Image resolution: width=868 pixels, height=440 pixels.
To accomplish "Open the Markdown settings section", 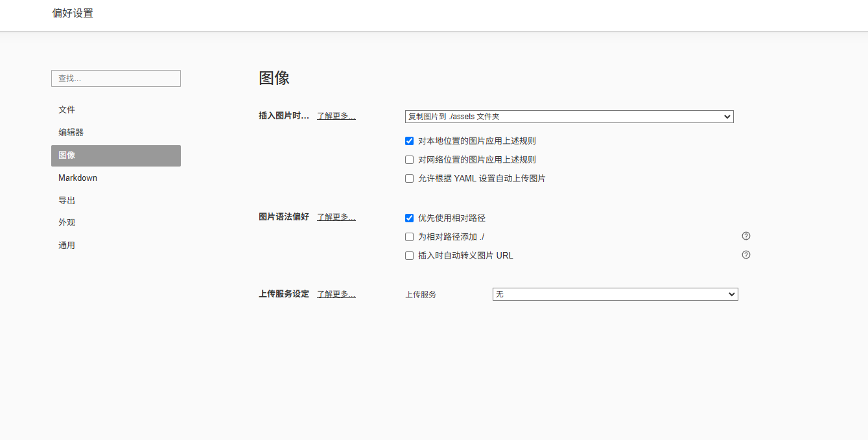I will click(116, 178).
